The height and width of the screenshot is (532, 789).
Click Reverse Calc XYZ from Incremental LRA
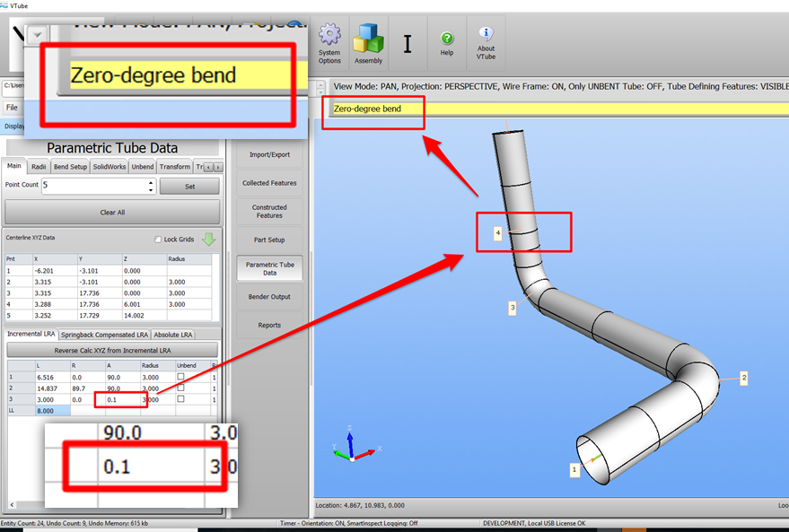[111, 349]
